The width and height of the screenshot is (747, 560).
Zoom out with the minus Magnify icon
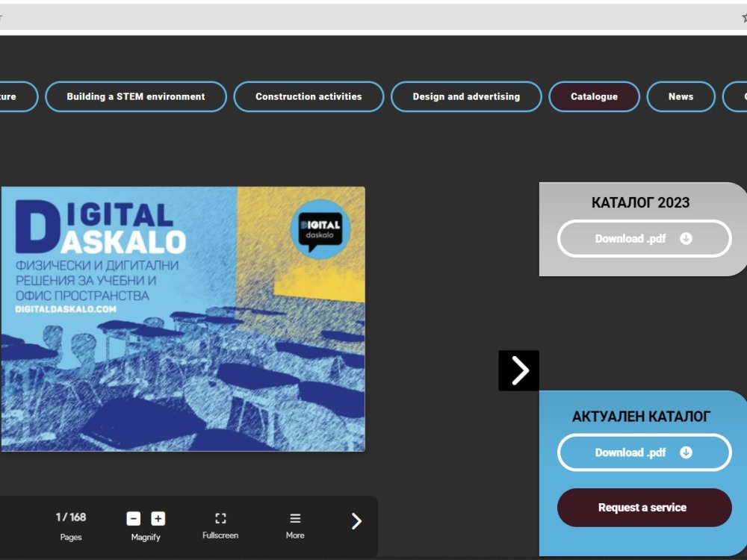coord(134,519)
